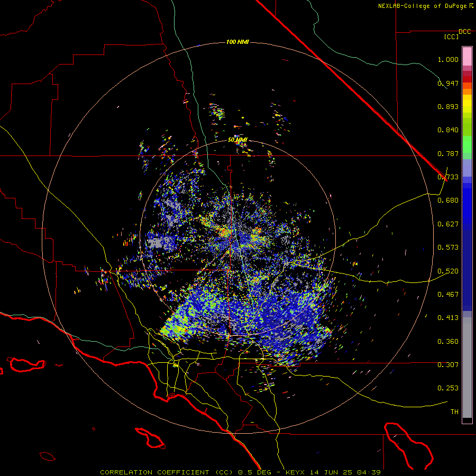476x476 pixels.
Task: Click the 100 NMI range ring label
Action: click(237, 42)
